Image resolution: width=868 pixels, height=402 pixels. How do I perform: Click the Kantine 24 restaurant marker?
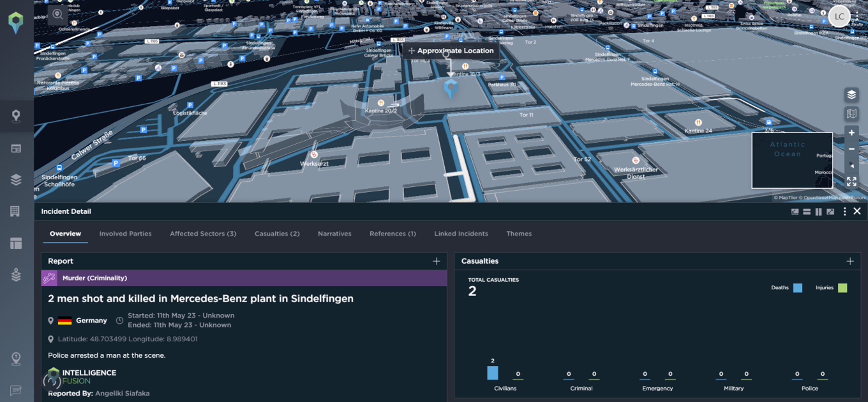698,122
